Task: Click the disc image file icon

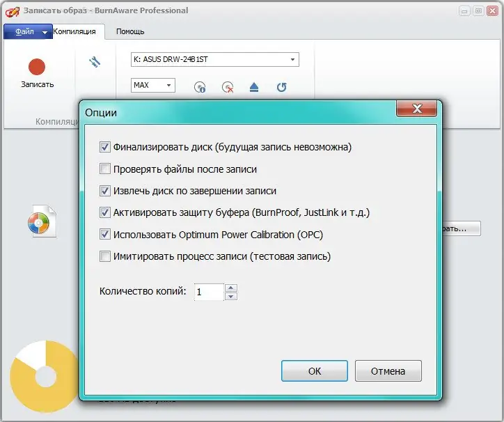Action: click(42, 221)
